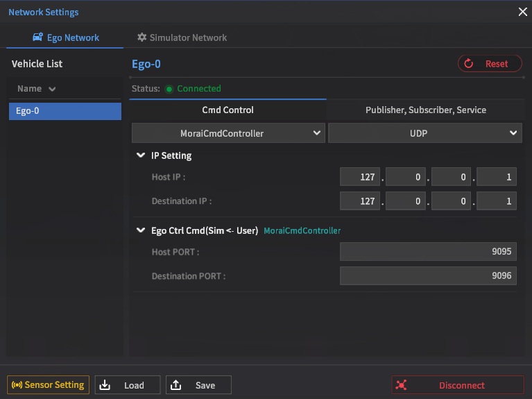Click the red Disconnect network icon

[401, 385]
